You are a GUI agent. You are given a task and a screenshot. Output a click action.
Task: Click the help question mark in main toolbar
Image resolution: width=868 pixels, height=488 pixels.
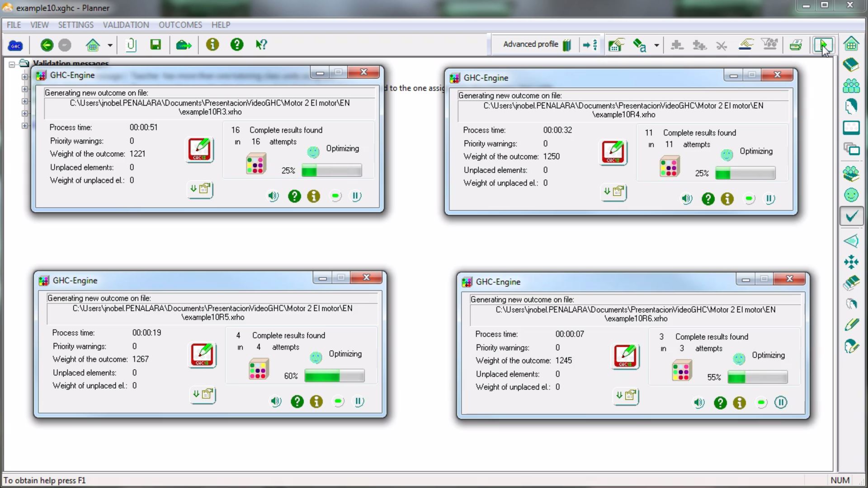tap(237, 44)
